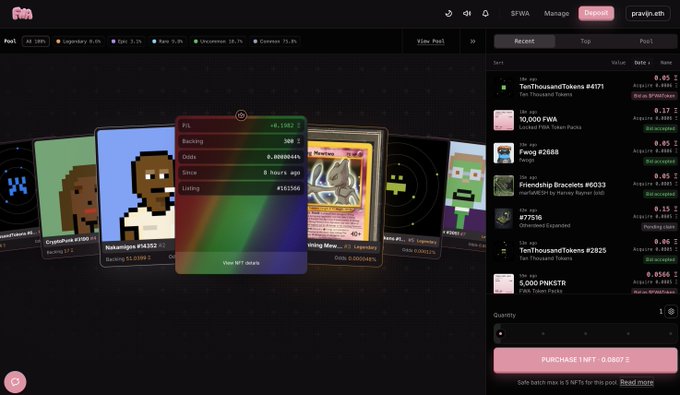Click the P/L value row
This screenshot has height=395, width=680.
tap(241, 125)
